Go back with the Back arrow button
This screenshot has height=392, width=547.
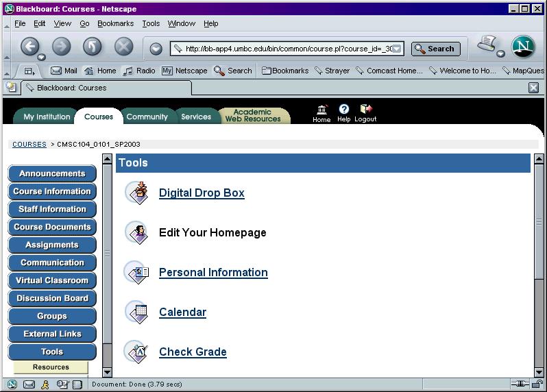click(29, 47)
